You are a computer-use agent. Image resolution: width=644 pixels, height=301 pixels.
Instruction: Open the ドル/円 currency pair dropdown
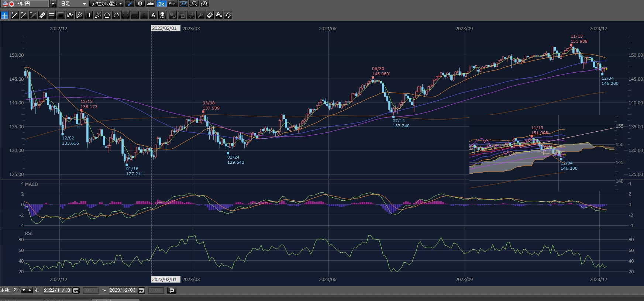(x=53, y=4)
